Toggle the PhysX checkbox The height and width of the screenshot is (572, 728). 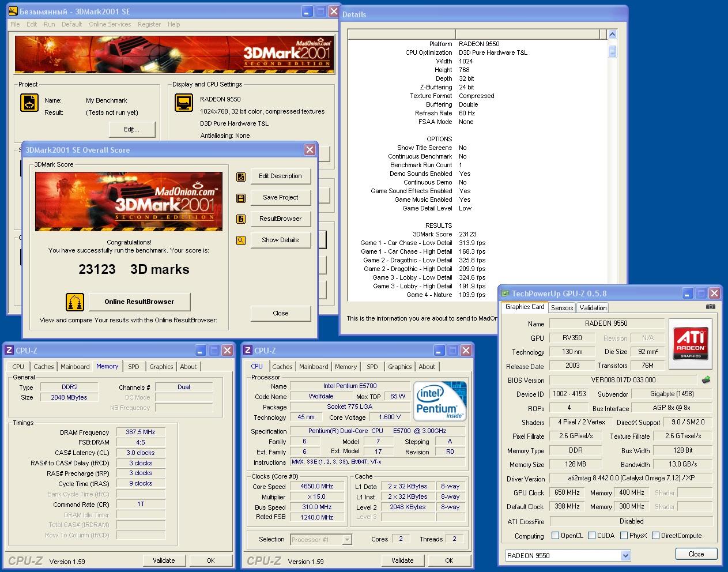point(624,536)
